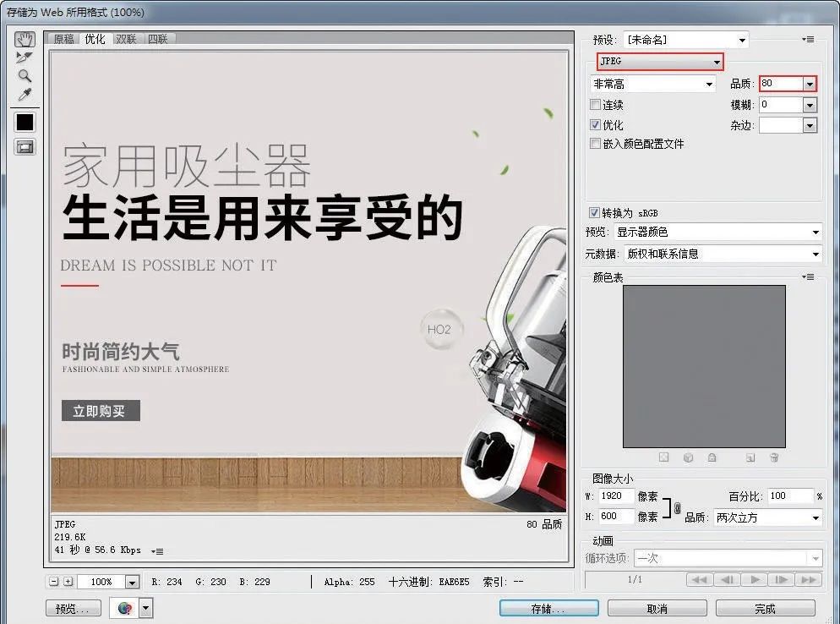This screenshot has width=840, height=624.
Task: Enable the 连续 progressive checkbox
Action: [595, 105]
